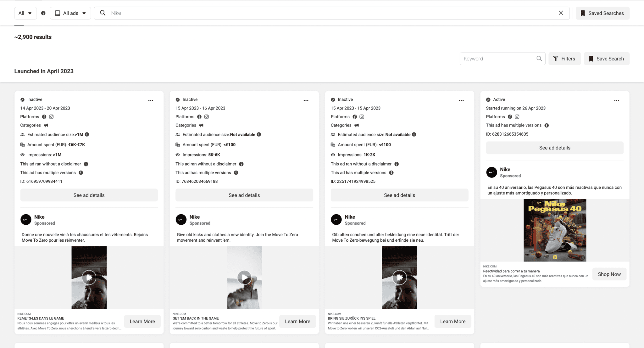This screenshot has width=644, height=348.
Task: Click Nike logo avatar on English ad
Action: click(181, 220)
